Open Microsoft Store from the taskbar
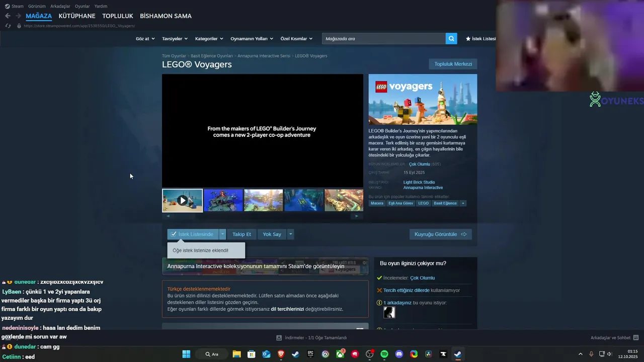This screenshot has height=362, width=644. 252,354
